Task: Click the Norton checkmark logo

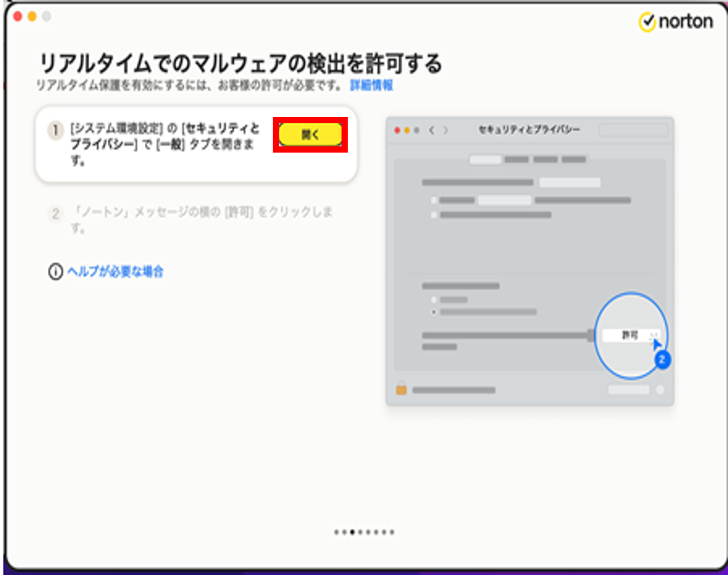Action: [x=647, y=22]
